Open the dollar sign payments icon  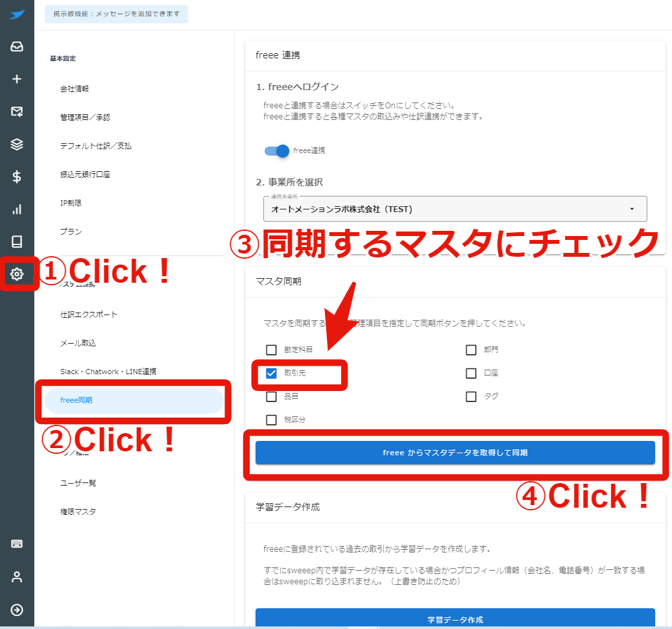tap(17, 176)
